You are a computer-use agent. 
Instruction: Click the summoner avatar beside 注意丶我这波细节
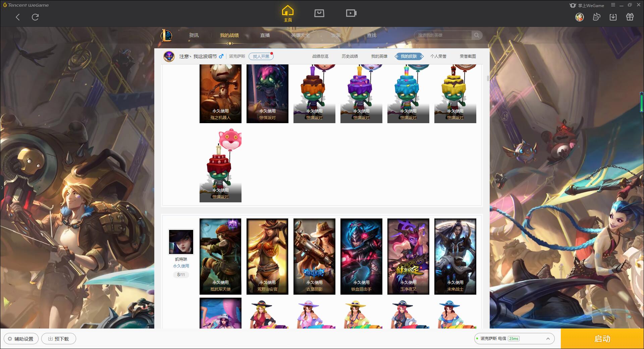[x=169, y=56]
